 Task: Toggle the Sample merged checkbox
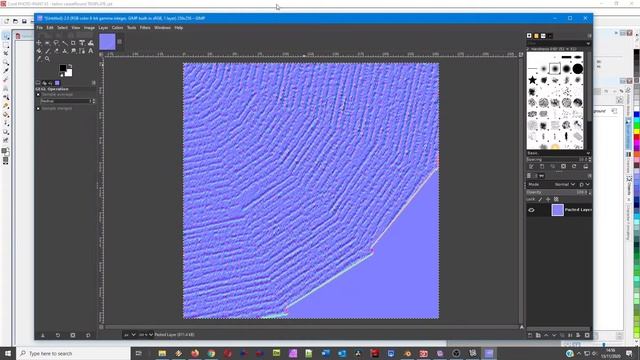click(x=39, y=109)
